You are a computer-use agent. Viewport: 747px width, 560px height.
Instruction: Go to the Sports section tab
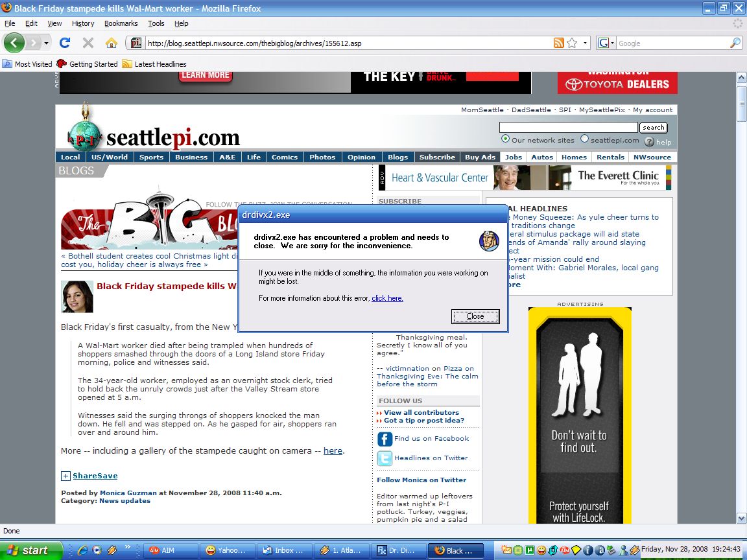click(152, 157)
